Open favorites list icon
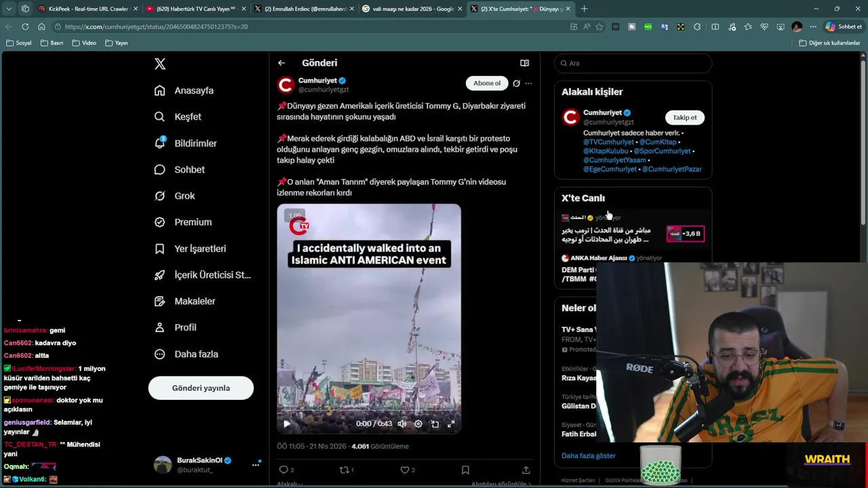 pyautogui.click(x=748, y=26)
